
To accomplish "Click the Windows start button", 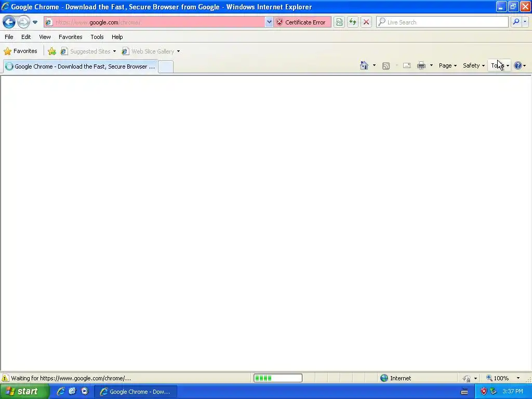I will [24, 392].
